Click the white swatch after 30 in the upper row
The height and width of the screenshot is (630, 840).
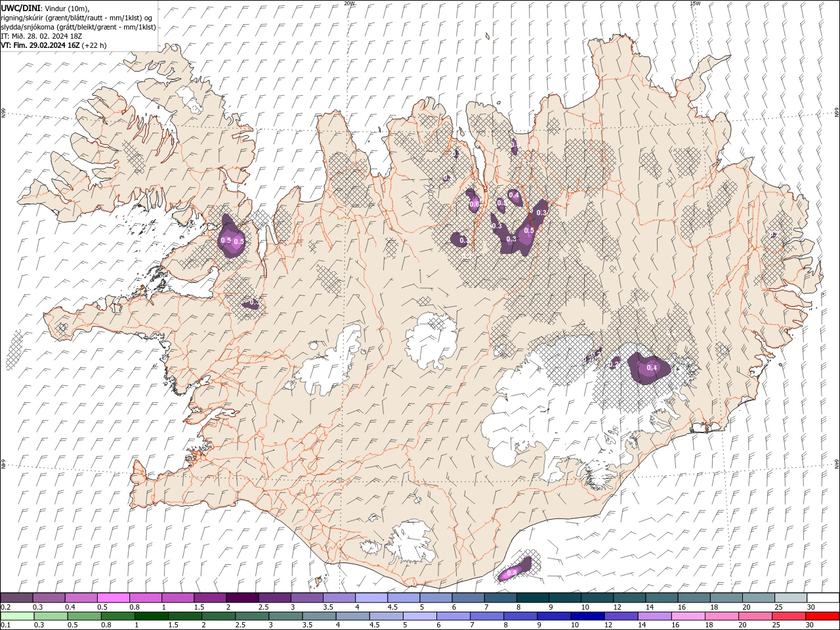[823, 598]
